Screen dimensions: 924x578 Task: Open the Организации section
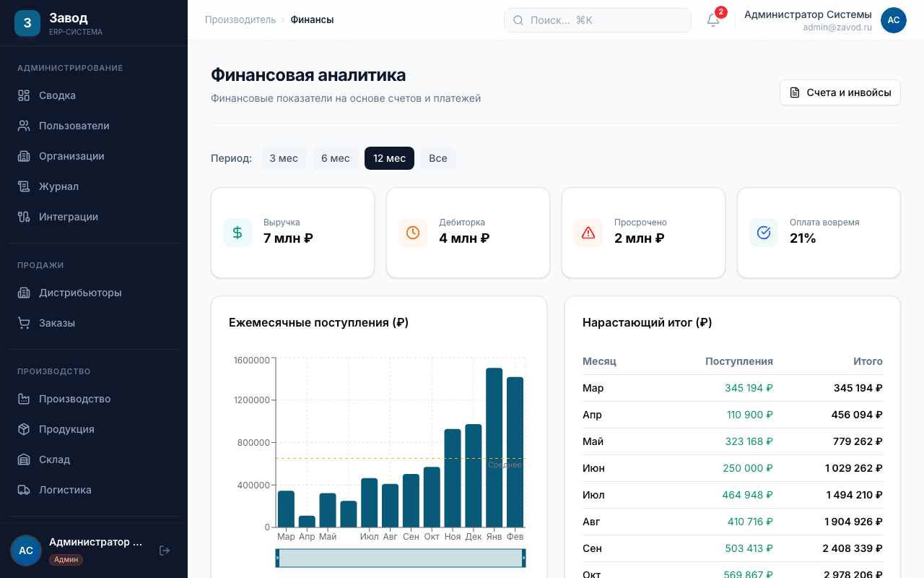click(71, 156)
